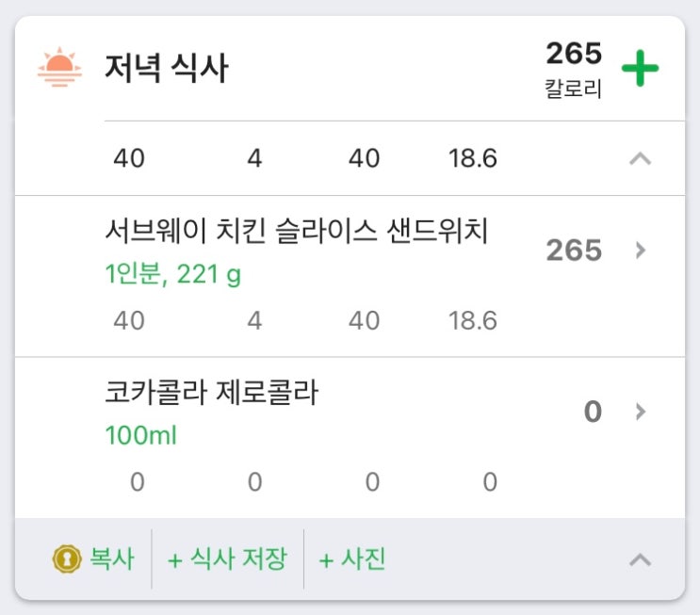Select the 서브웨이 치킨 슬라이스 샌드위치 entry
This screenshot has width=700, height=615.
(x=296, y=232)
